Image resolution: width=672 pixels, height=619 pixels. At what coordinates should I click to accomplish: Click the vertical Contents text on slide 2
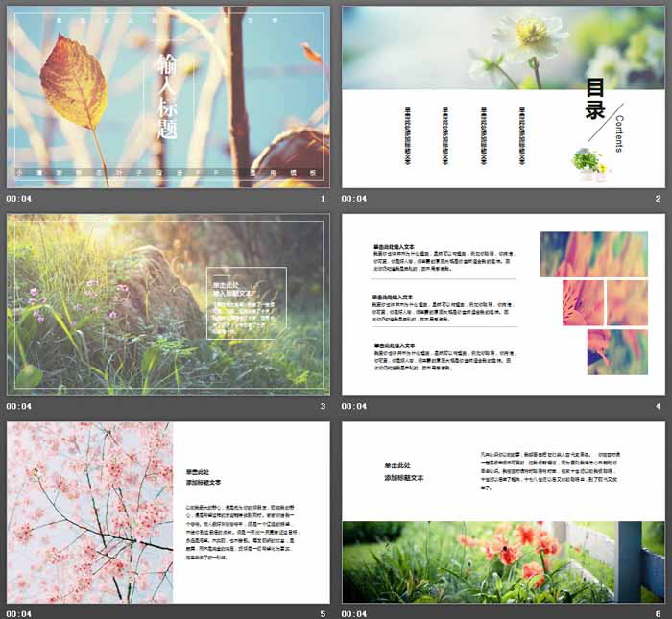[619, 133]
